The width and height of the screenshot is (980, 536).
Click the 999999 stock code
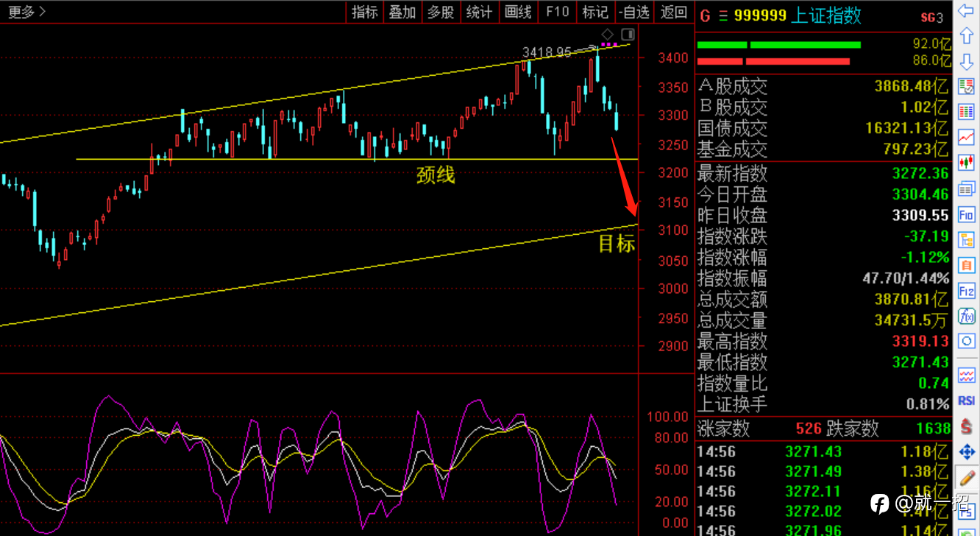tap(760, 15)
